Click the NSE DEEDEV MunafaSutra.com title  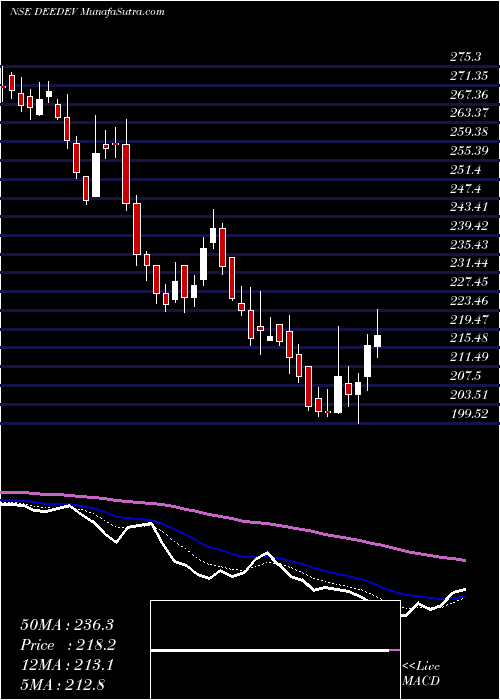tap(87, 12)
